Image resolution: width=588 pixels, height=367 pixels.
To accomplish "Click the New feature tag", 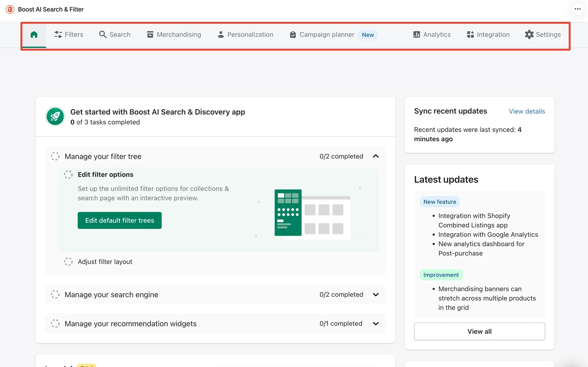I will 440,202.
